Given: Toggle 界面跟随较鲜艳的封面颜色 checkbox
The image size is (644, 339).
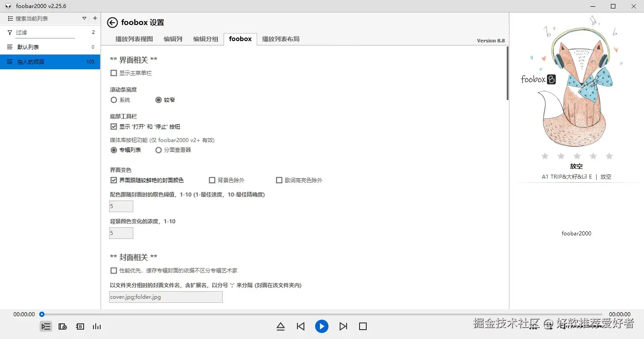Looking at the screenshot, I should 114,180.
